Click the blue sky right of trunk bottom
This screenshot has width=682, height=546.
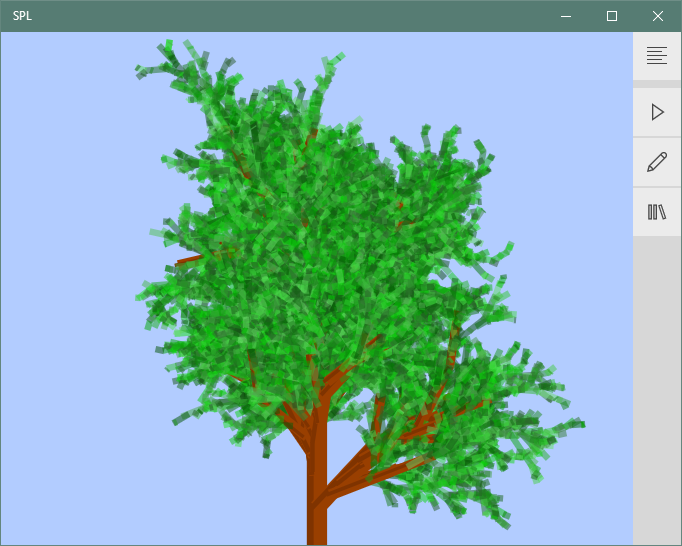tap(580, 510)
